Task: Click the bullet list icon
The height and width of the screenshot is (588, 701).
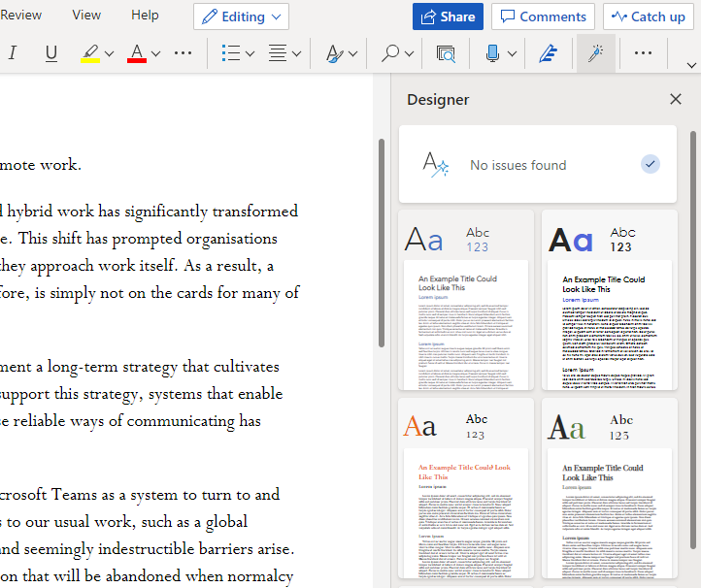Action: click(x=230, y=53)
